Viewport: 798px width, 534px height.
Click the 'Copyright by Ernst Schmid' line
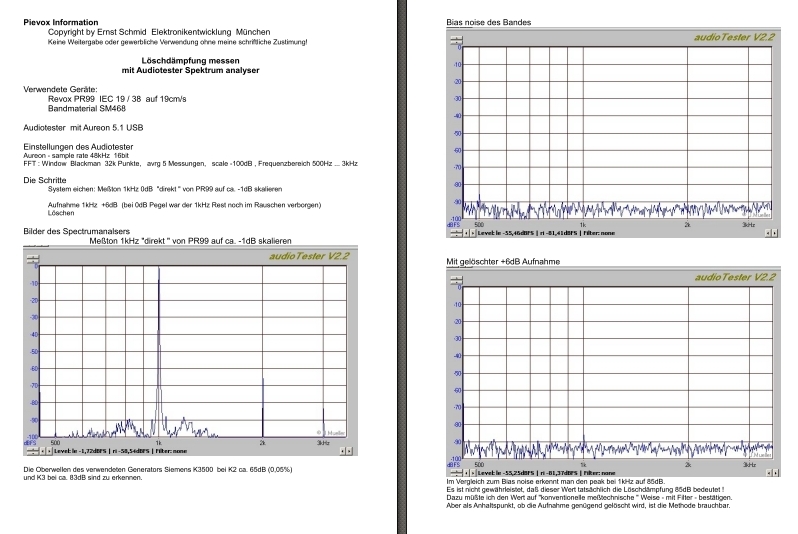(x=159, y=32)
